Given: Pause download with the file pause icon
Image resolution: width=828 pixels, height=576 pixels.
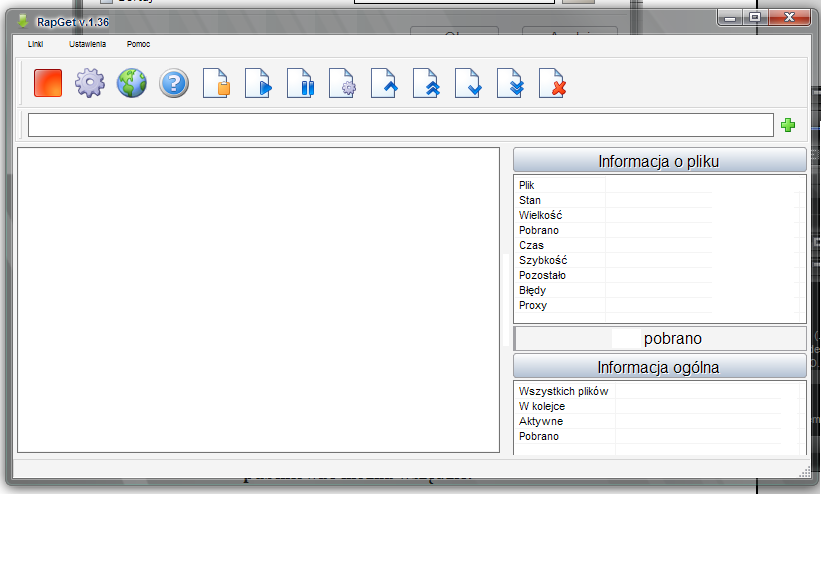Looking at the screenshot, I should pyautogui.click(x=300, y=83).
